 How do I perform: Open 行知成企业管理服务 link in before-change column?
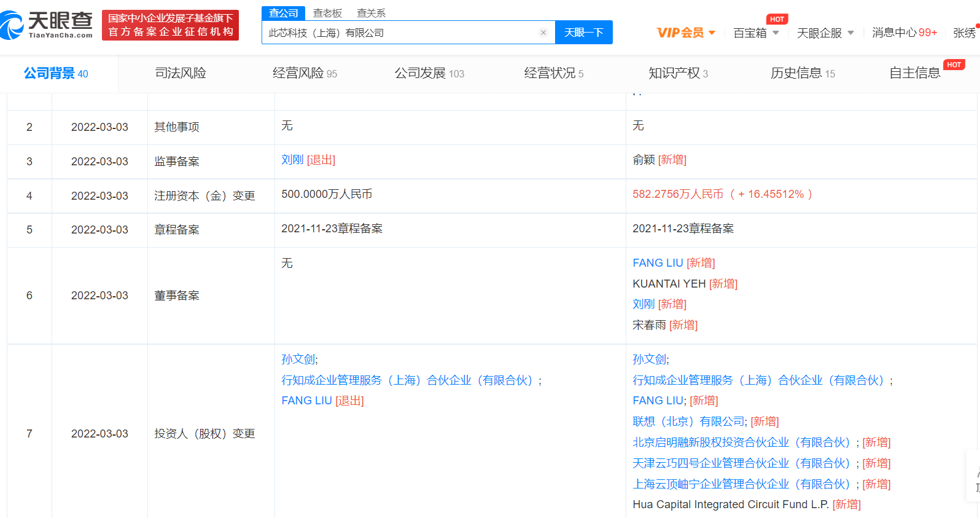point(408,380)
